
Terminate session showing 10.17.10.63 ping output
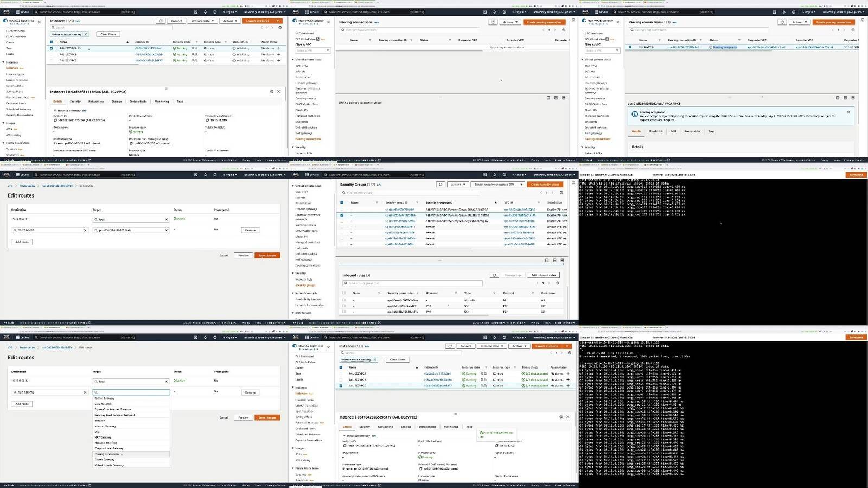856,175
